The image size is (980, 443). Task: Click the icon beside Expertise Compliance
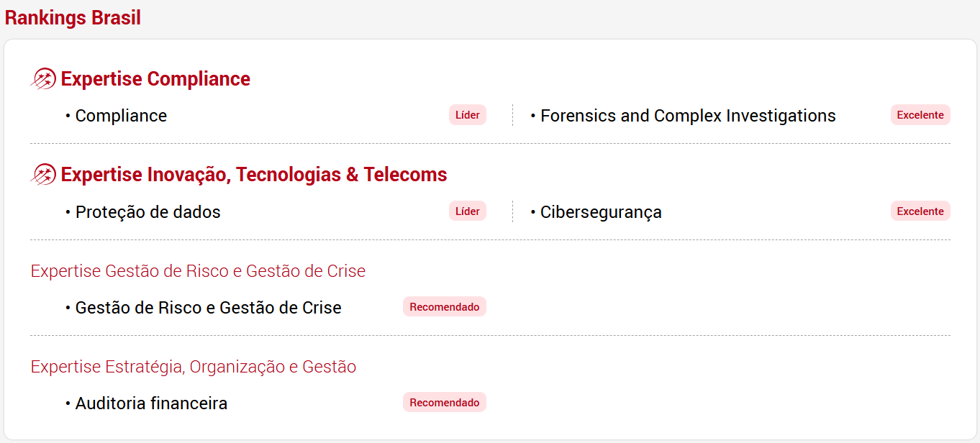pyautogui.click(x=44, y=78)
